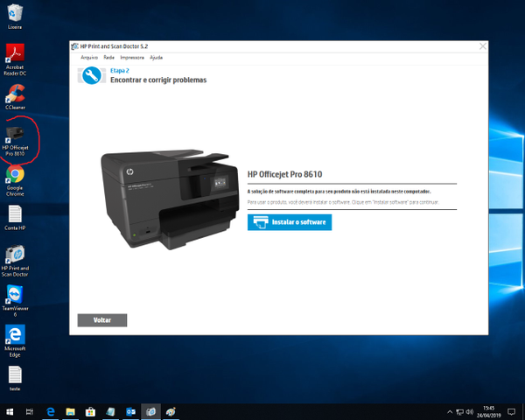Click the HP Print and Scan Doctor taskbar button
The height and width of the screenshot is (420, 525).
coord(150,411)
